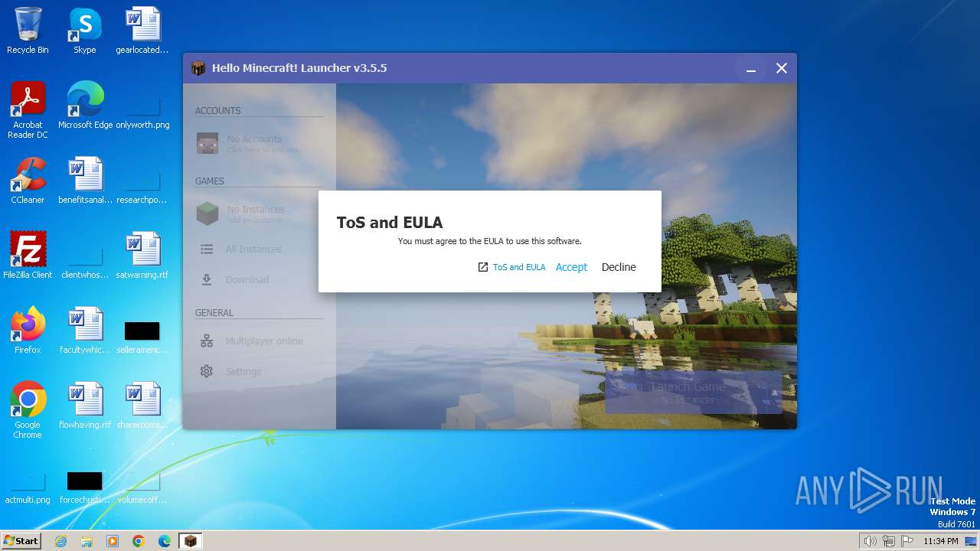Screen dimensions: 980x551
Task: Open the Windows Start menu
Action: [21, 540]
